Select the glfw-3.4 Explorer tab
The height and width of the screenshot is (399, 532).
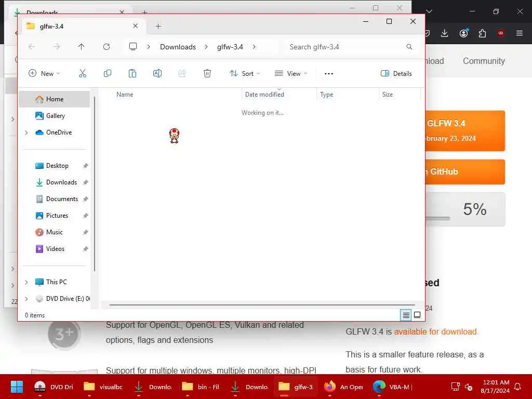tap(84, 26)
